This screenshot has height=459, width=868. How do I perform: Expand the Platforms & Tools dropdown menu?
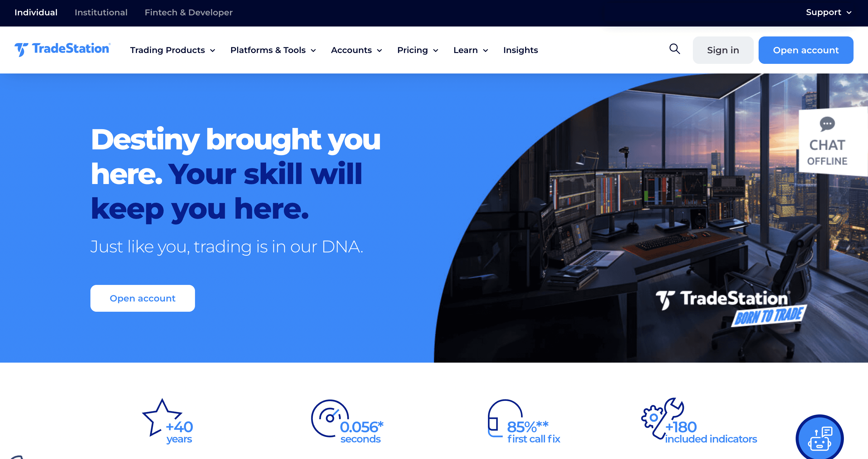point(273,50)
